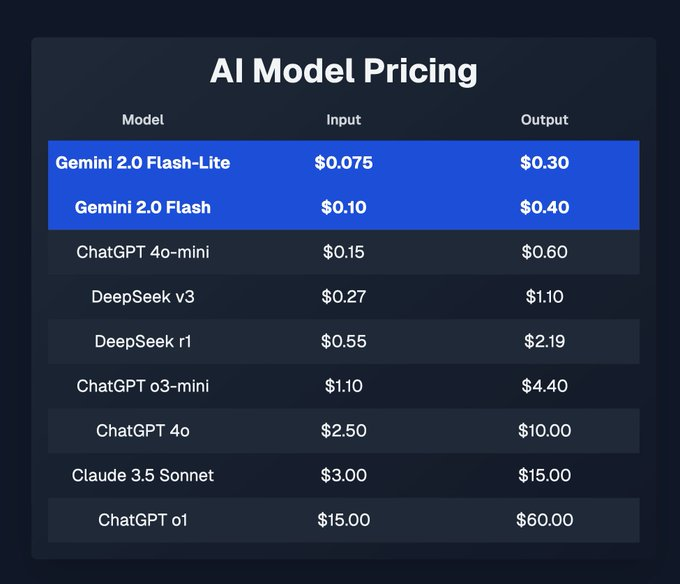
Task: Select the DeepSeek v3 model name
Action: pos(143,297)
